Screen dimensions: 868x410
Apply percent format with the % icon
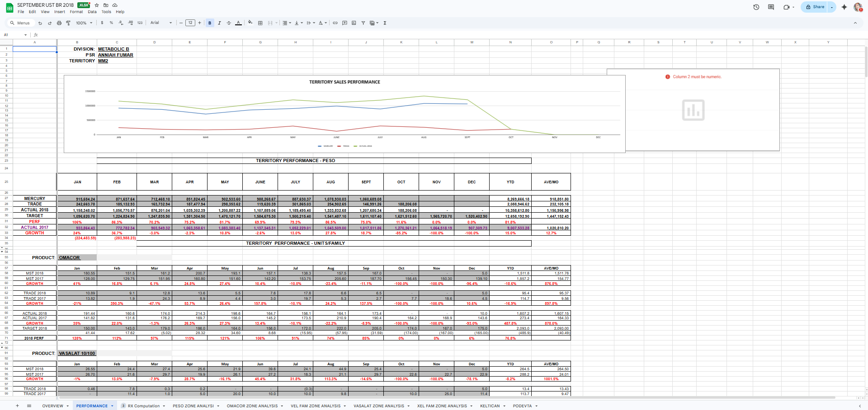pyautogui.click(x=111, y=23)
